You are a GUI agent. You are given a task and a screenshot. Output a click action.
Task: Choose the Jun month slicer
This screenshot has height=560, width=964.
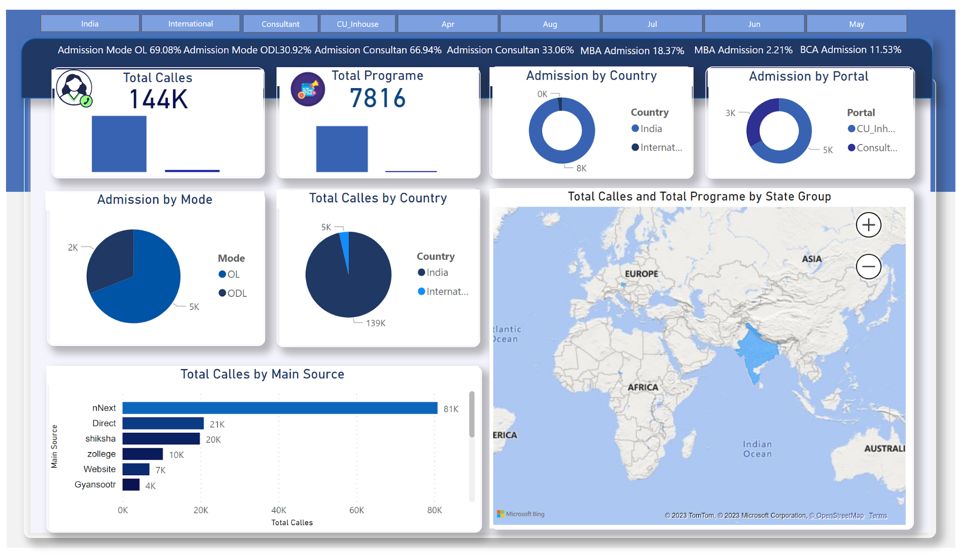(x=754, y=24)
